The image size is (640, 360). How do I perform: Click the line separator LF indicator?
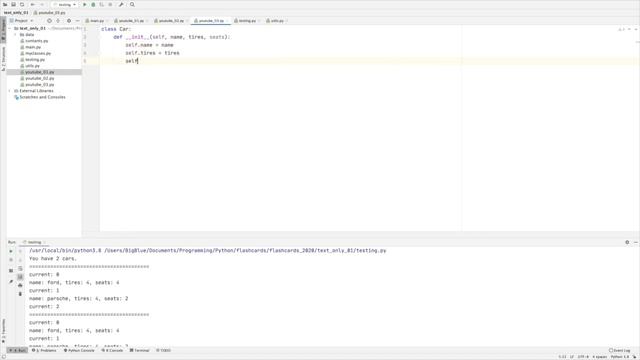(571, 357)
